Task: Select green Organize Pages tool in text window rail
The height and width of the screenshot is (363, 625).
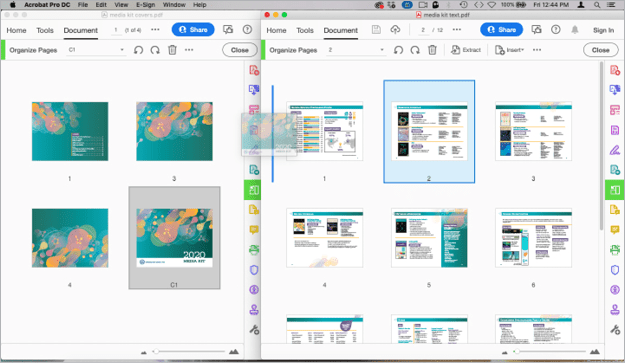Action: [615, 190]
